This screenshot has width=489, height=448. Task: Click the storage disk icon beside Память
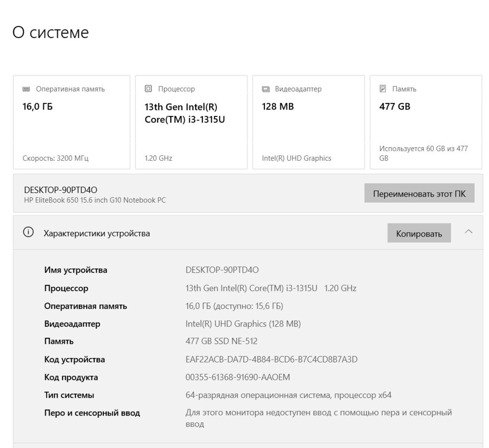[x=383, y=89]
